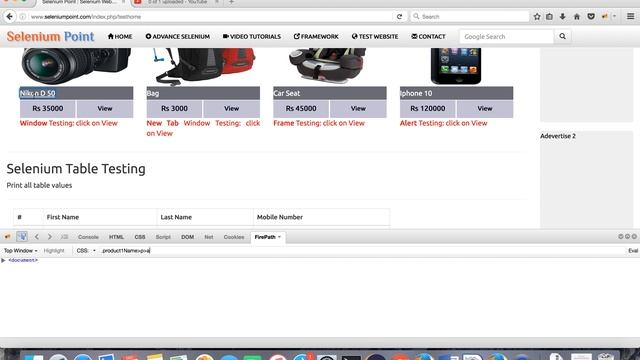Click the Car Seat product image
The height and width of the screenshot is (360, 640).
point(327,65)
